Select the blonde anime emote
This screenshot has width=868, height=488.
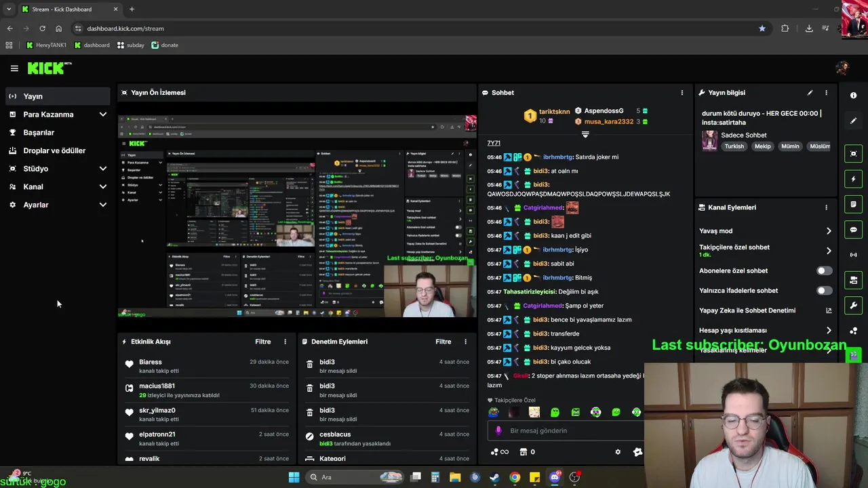point(534,412)
